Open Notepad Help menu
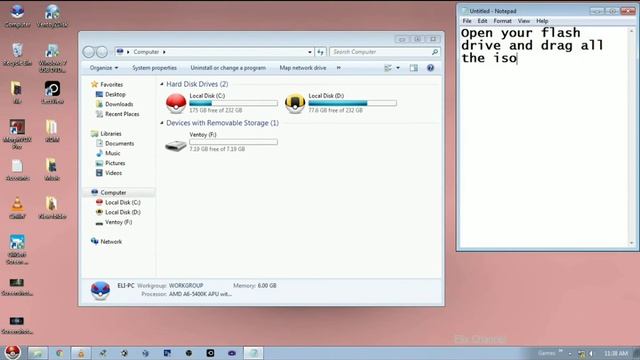 [542, 21]
